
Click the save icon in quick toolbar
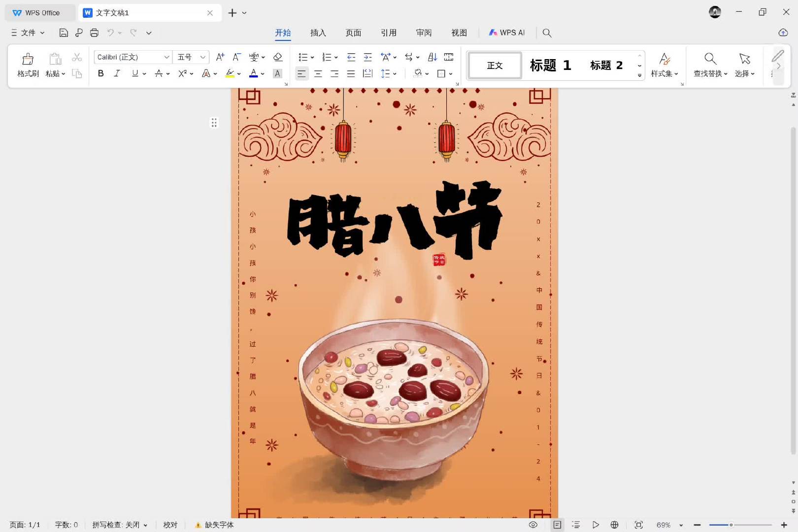pyautogui.click(x=64, y=33)
